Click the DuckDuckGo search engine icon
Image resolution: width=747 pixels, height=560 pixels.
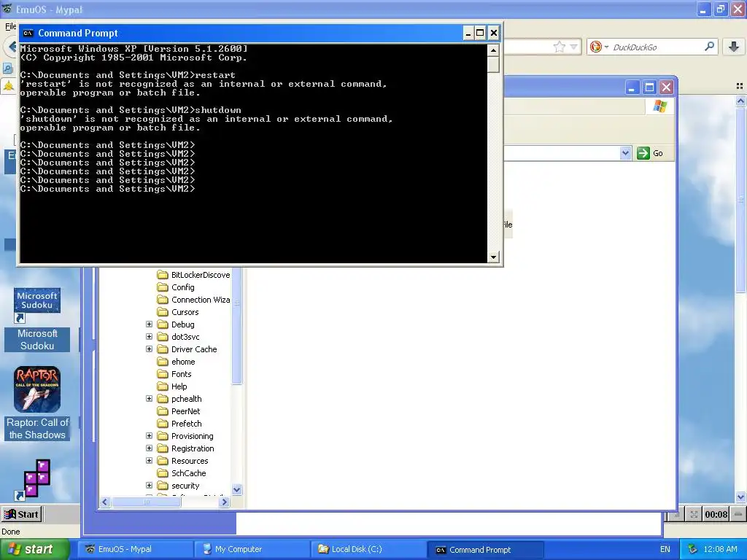point(595,47)
